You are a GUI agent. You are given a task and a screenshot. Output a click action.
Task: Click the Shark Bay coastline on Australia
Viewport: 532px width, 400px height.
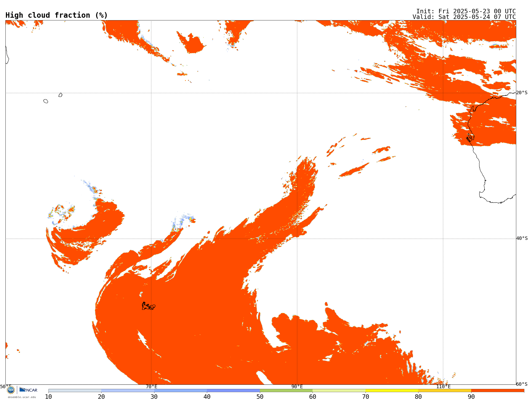pos(470,137)
